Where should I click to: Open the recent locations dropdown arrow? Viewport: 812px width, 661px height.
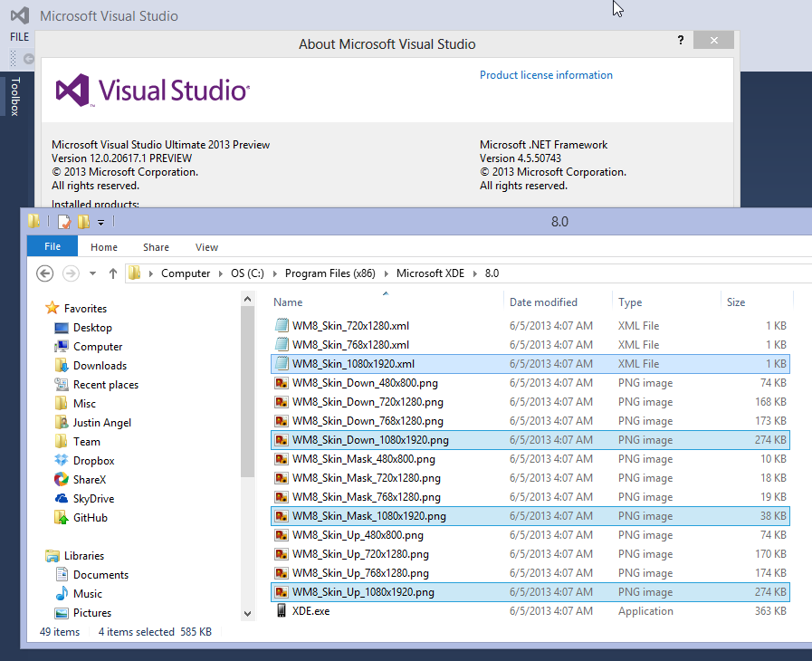92,273
